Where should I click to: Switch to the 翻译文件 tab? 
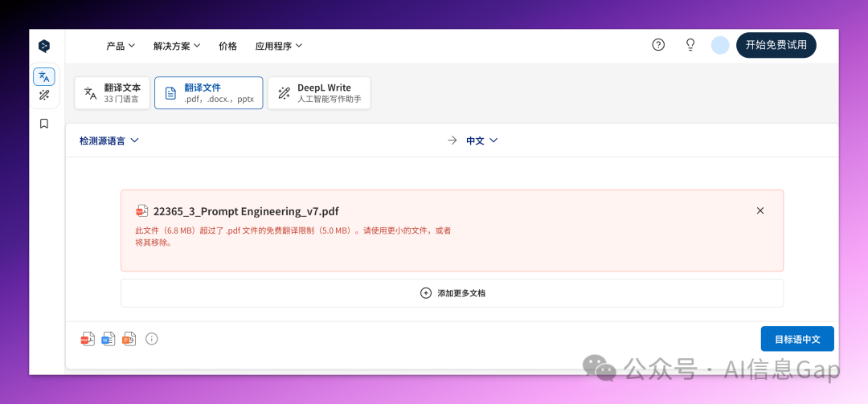209,93
